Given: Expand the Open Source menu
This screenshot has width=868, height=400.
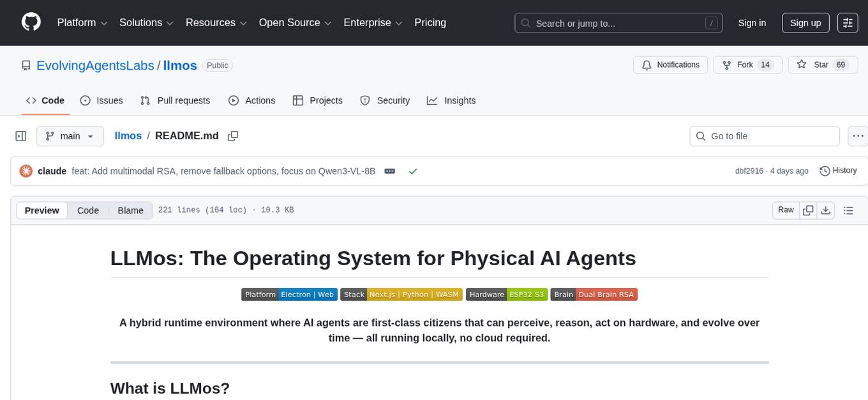Looking at the screenshot, I should (294, 22).
